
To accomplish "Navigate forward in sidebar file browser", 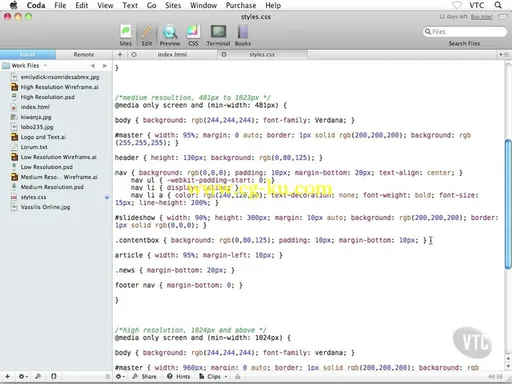I will (x=105, y=66).
